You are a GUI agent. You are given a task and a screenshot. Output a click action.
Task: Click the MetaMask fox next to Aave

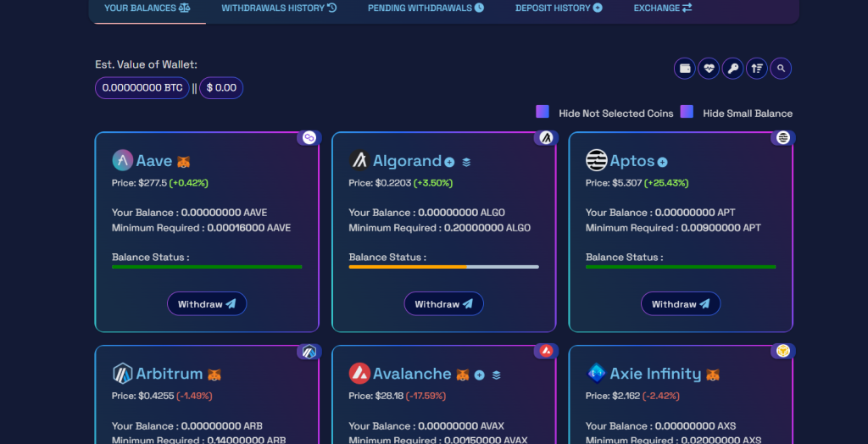(x=183, y=162)
